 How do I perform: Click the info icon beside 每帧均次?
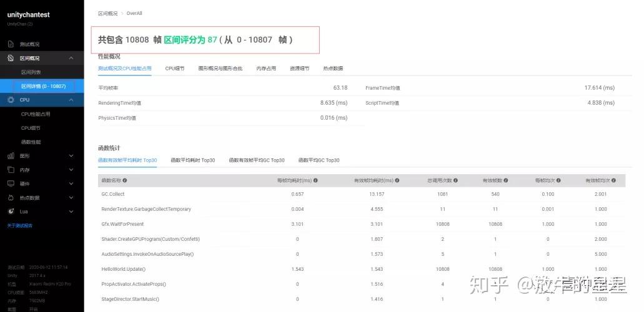[558, 180]
